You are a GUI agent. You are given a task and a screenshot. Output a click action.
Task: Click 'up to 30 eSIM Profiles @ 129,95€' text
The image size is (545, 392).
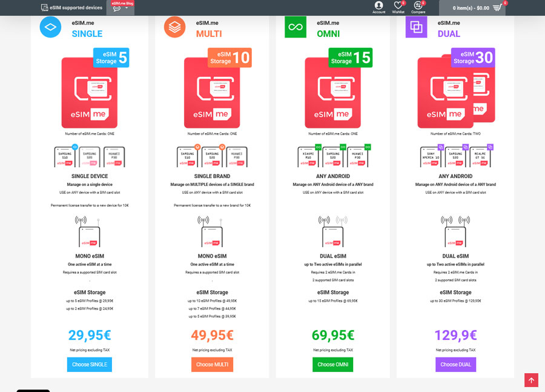[455, 301]
